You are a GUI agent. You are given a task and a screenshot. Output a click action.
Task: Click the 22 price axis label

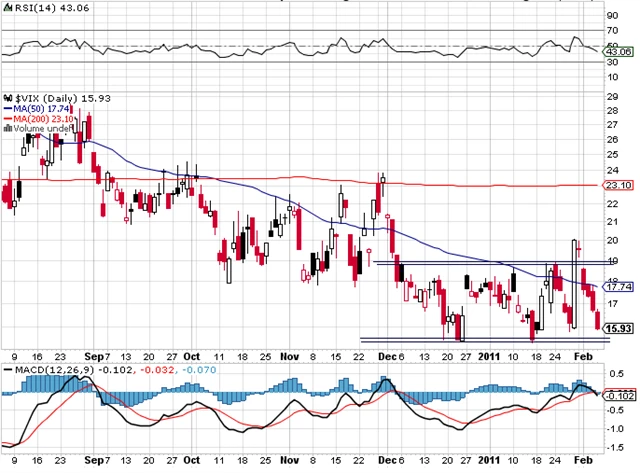[613, 204]
